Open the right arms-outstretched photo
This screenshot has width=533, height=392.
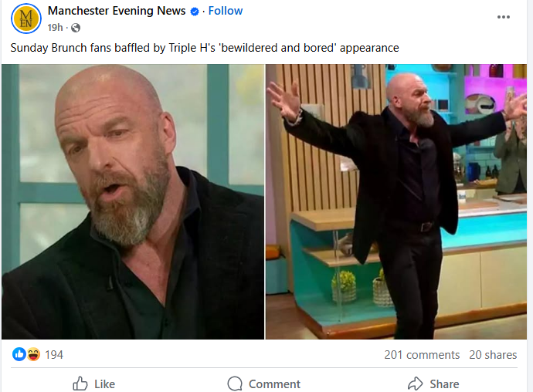click(396, 201)
